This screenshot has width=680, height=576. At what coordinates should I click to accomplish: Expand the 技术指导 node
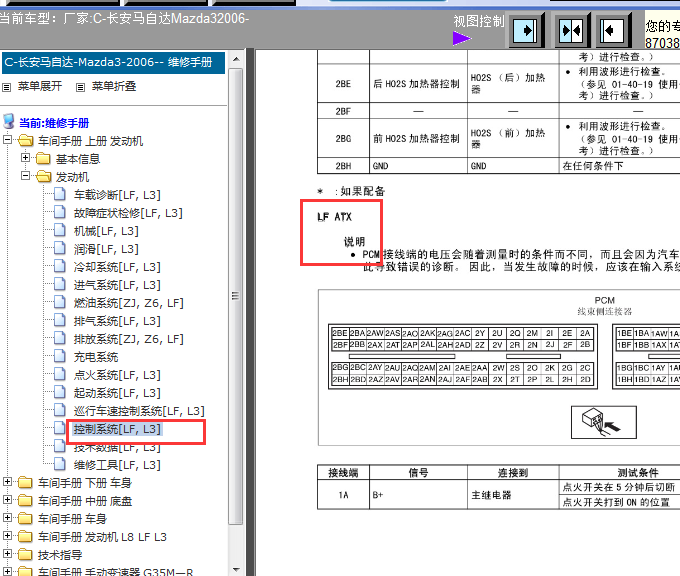pyautogui.click(x=7, y=553)
